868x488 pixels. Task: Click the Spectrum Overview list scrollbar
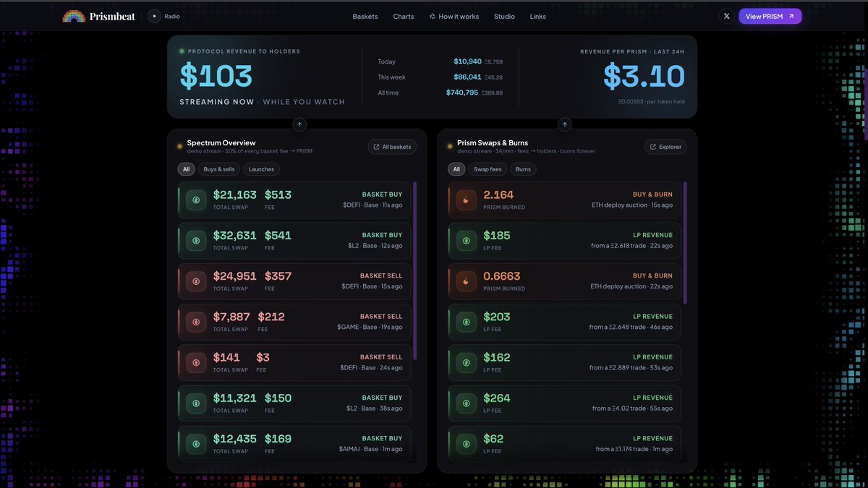pyautogui.click(x=415, y=270)
